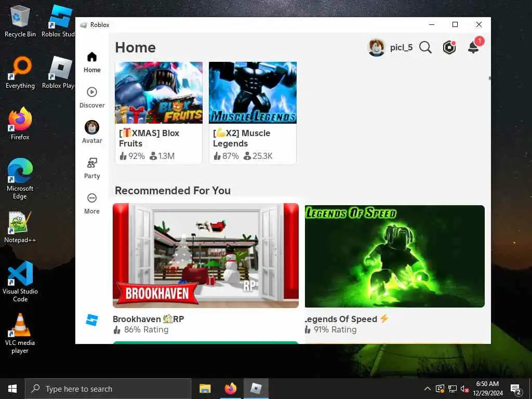Open Muscle Legends game thumbnail

pos(253,92)
